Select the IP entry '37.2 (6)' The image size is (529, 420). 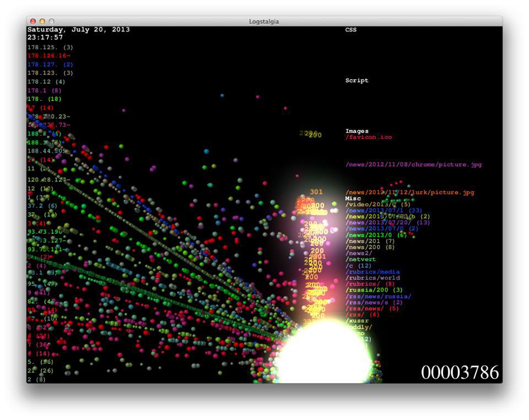click(42, 206)
